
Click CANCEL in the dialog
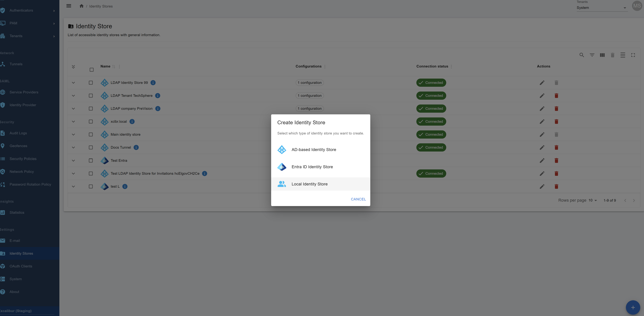358,199
